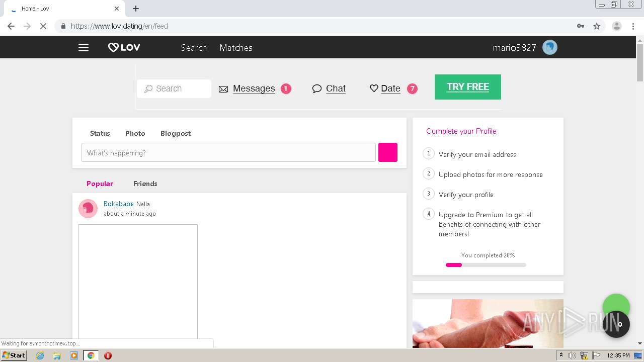The height and width of the screenshot is (362, 644).
Task: Click the LOV heart logo
Action: coord(124,47)
